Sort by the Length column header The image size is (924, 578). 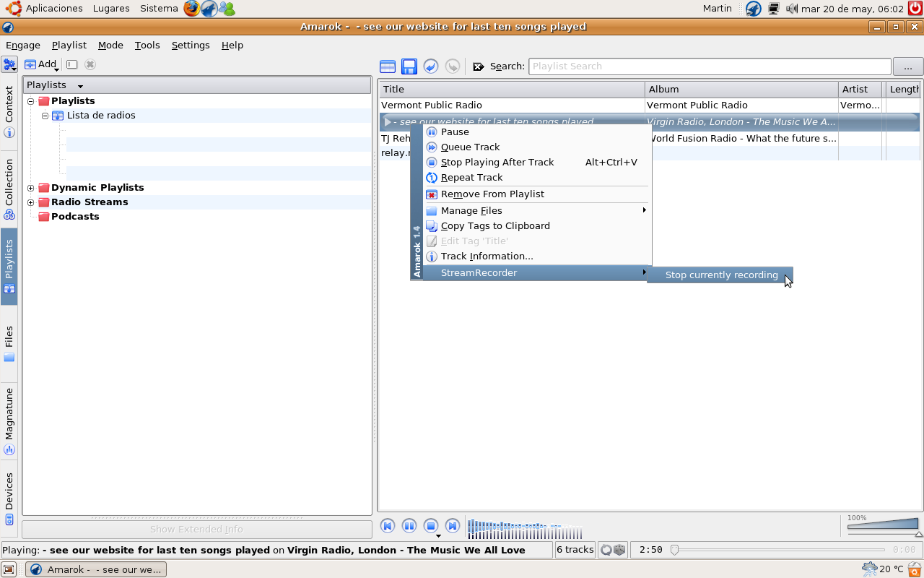click(x=903, y=90)
